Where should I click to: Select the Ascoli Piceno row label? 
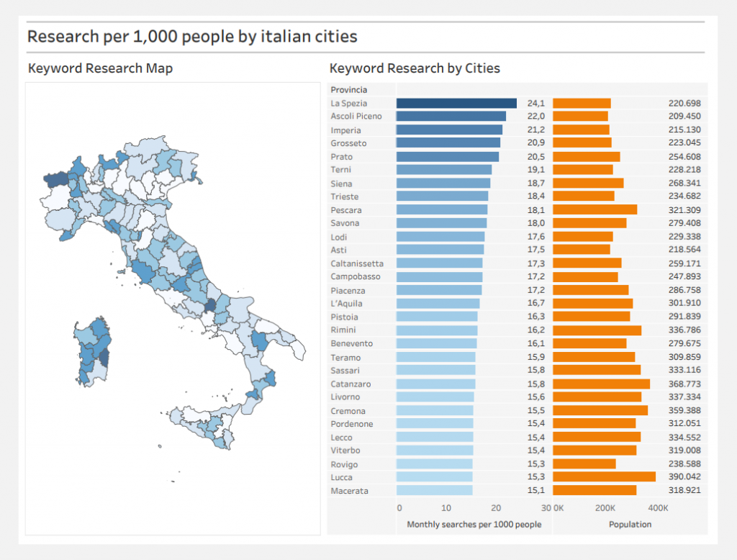click(356, 116)
